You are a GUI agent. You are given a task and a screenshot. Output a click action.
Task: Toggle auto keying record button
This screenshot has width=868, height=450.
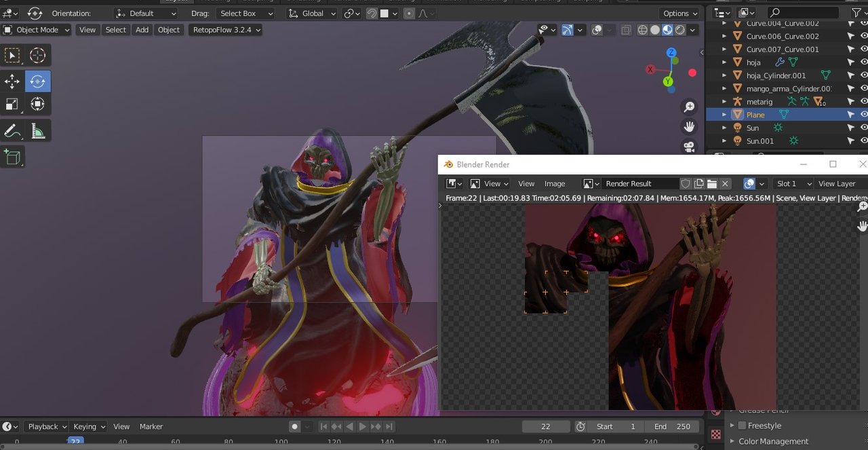294,426
